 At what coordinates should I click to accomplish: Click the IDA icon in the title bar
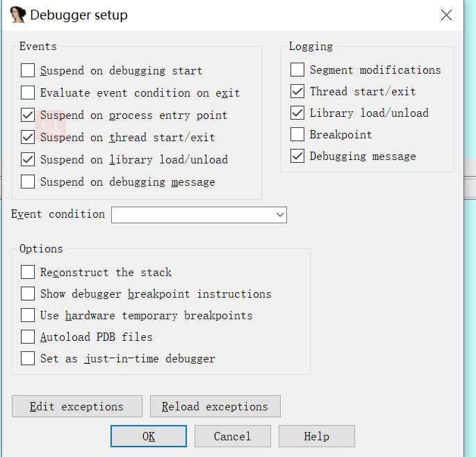(17, 15)
